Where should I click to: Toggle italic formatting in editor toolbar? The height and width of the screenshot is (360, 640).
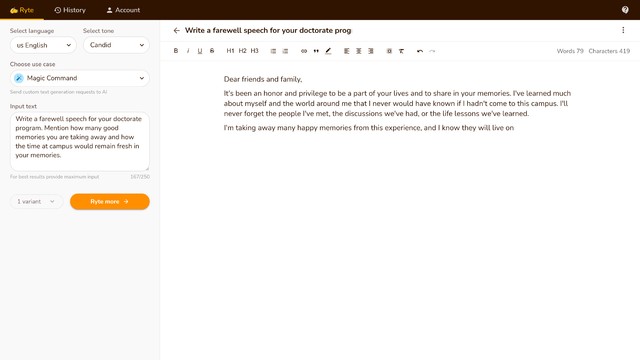[x=188, y=51]
